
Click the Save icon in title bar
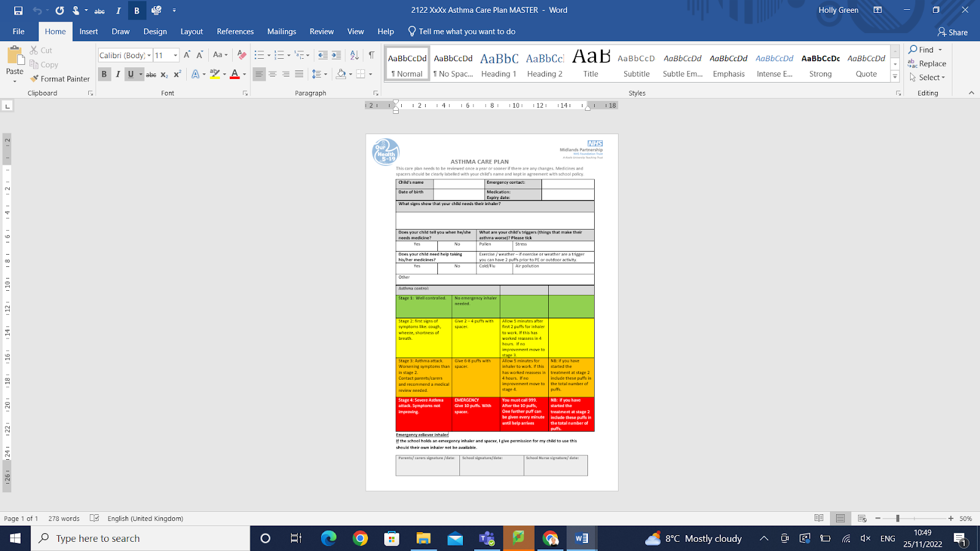pos(18,10)
